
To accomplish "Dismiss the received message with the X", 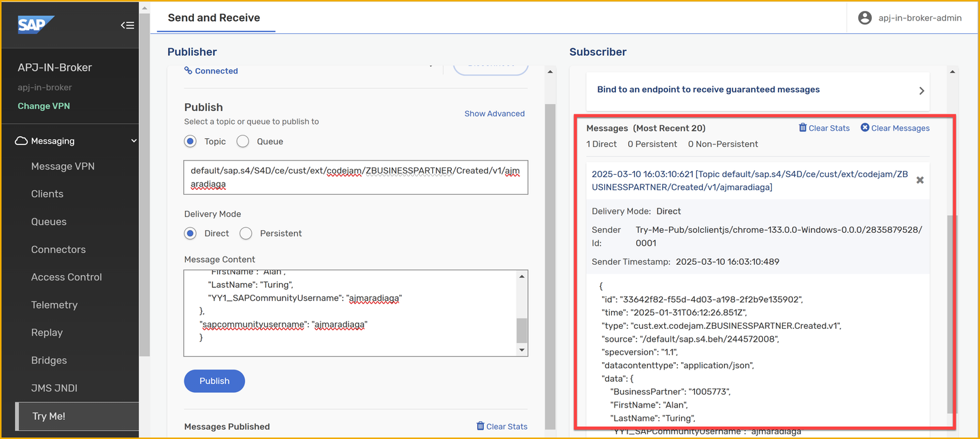I will (920, 180).
